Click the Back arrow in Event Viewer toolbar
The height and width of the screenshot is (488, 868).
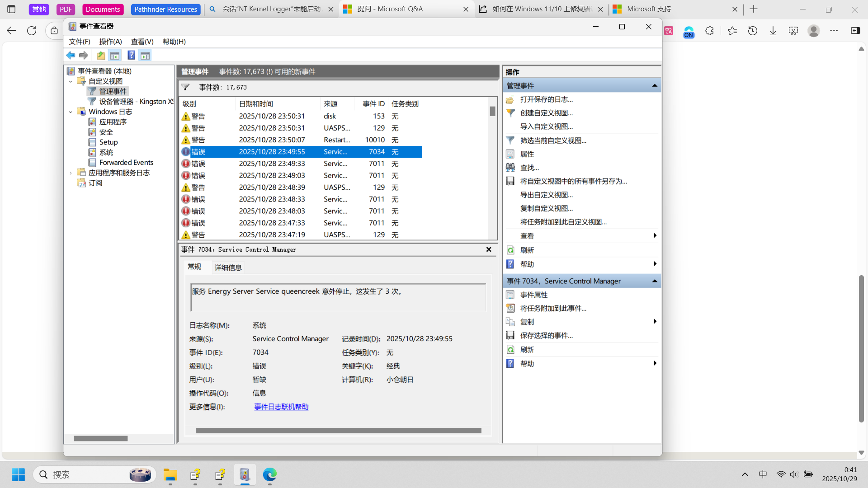[71, 55]
